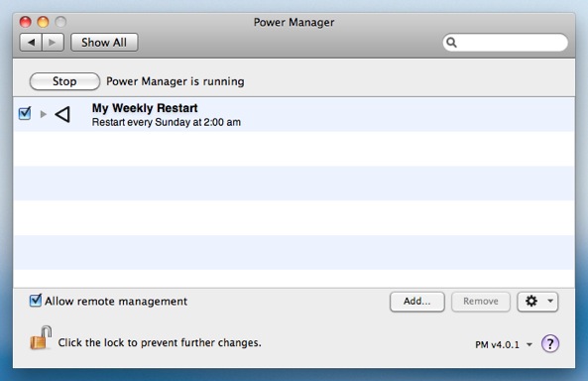
Task: Click the padlock to prevent changes
Action: tap(41, 337)
